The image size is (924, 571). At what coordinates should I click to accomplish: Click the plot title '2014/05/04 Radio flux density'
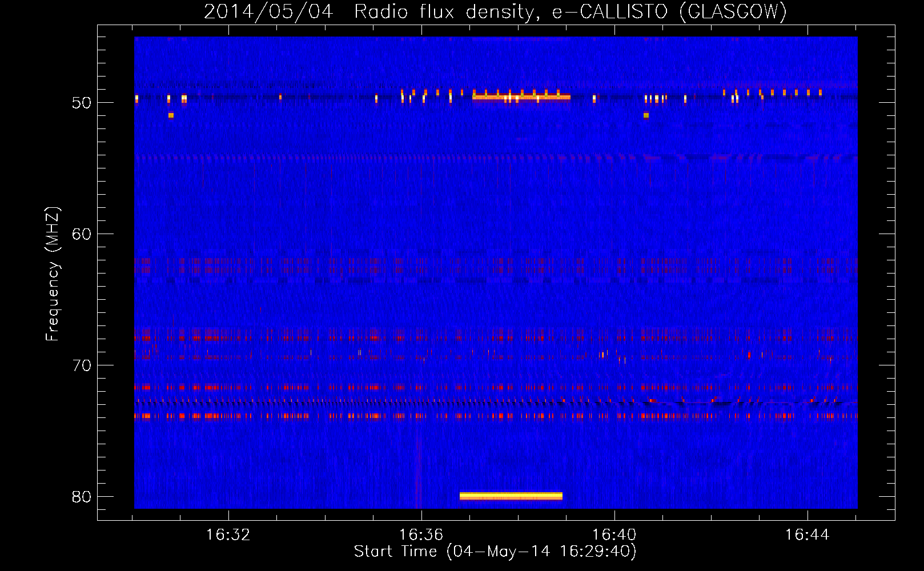pos(495,11)
